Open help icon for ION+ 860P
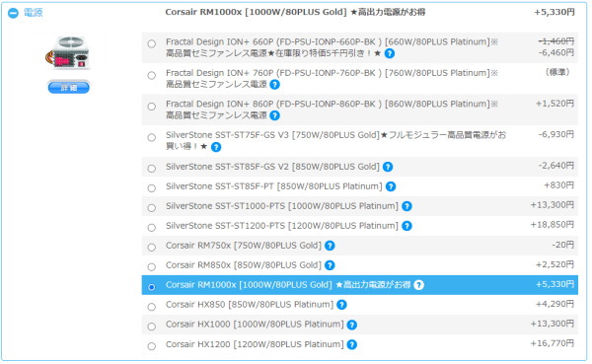 [x=275, y=115]
